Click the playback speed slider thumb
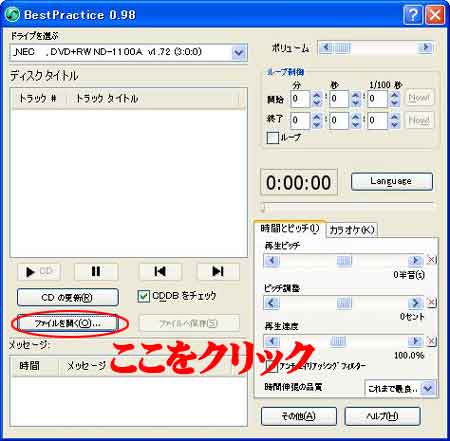 (x=337, y=341)
